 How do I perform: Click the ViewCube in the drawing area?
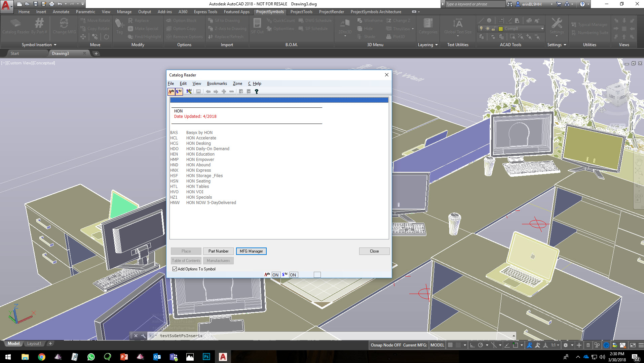(x=618, y=95)
